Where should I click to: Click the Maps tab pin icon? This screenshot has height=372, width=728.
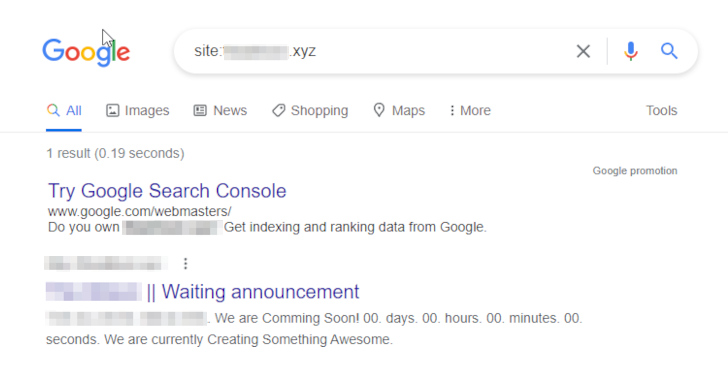pyautogui.click(x=379, y=110)
